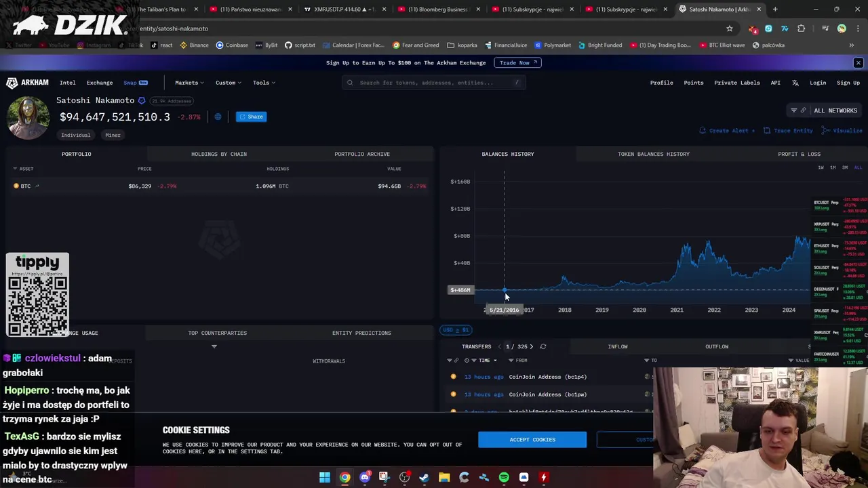868x488 pixels.
Task: Switch to Holdings by Chain tab
Action: click(219, 154)
